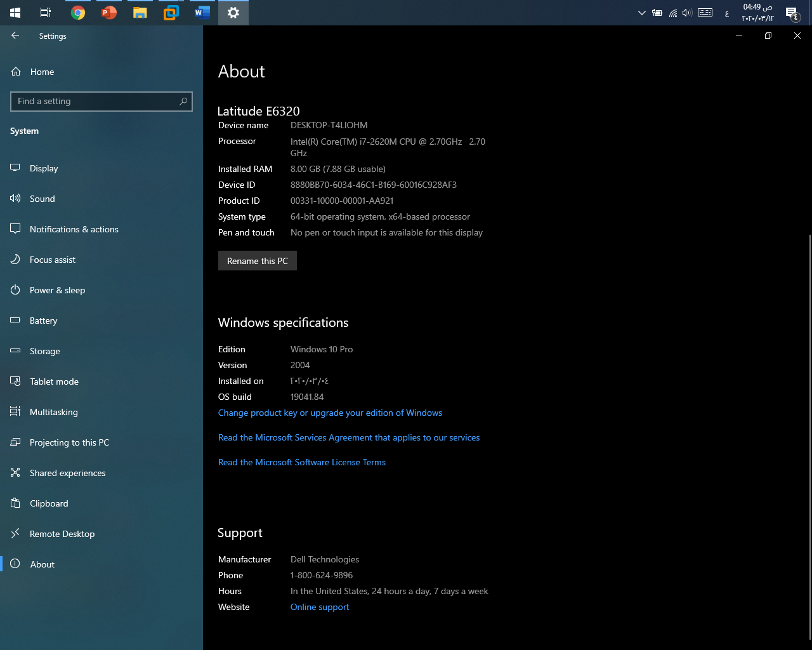Switch to Word in the taskbar
The height and width of the screenshot is (650, 812).
coord(202,13)
